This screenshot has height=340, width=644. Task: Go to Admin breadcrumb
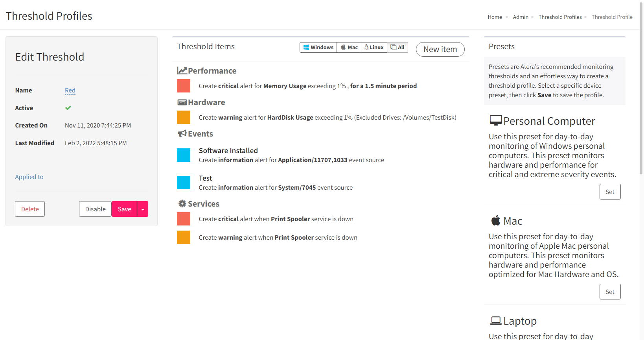pos(521,17)
